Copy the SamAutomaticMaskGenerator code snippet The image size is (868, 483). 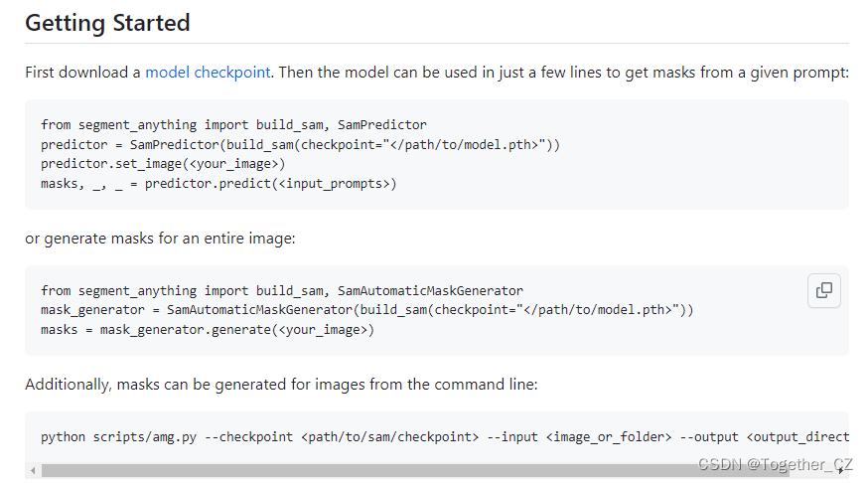pos(823,290)
